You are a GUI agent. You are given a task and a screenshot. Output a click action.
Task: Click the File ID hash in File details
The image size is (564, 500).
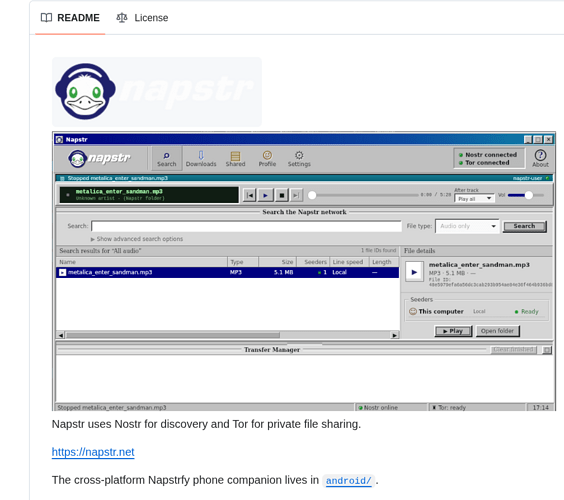(490, 285)
